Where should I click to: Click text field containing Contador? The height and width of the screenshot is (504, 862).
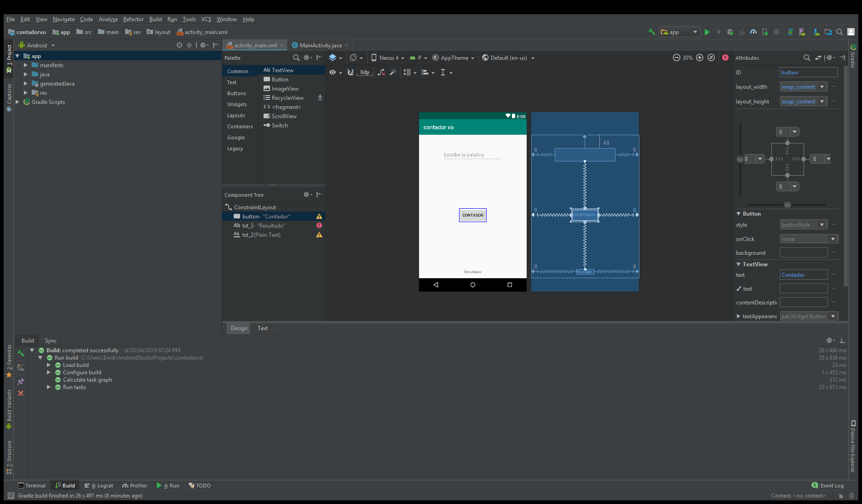(804, 275)
